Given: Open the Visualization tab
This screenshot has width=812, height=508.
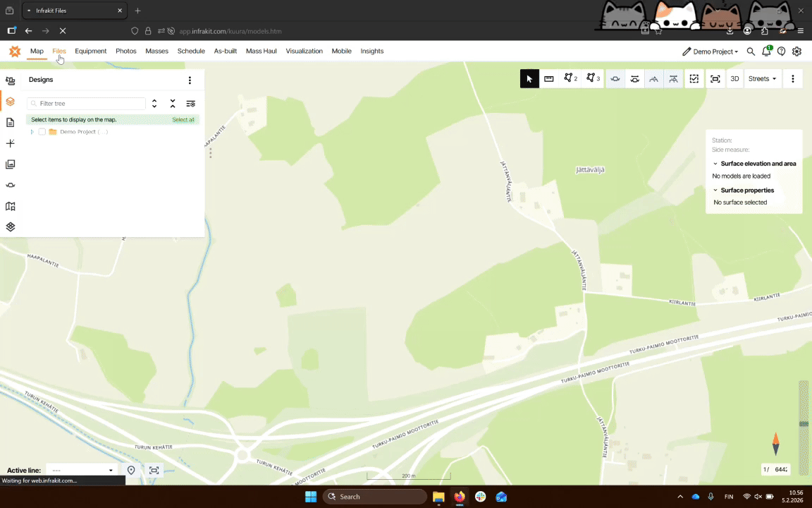Looking at the screenshot, I should tap(304, 51).
